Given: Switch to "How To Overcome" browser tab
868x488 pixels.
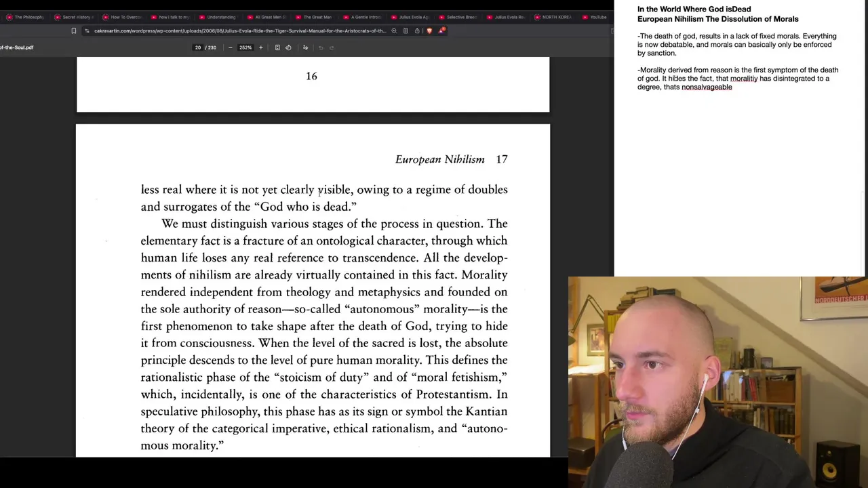Looking at the screenshot, I should [x=122, y=17].
